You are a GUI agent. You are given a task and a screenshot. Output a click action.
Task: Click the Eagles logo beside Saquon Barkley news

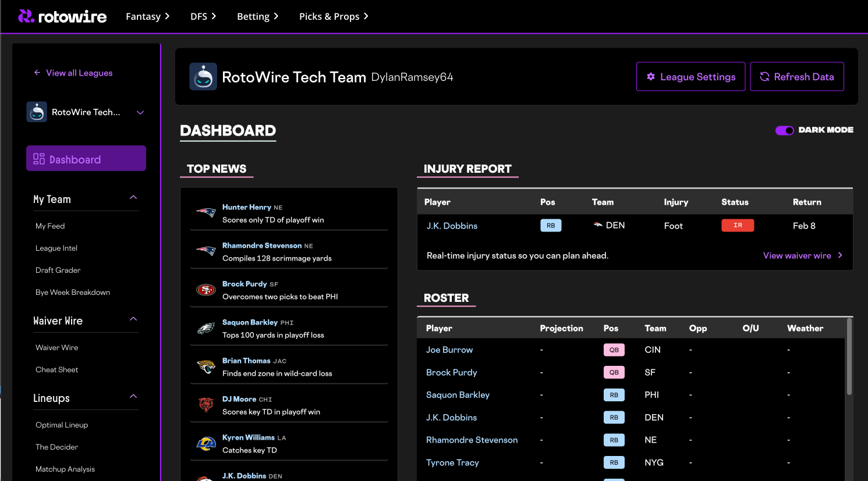click(206, 328)
